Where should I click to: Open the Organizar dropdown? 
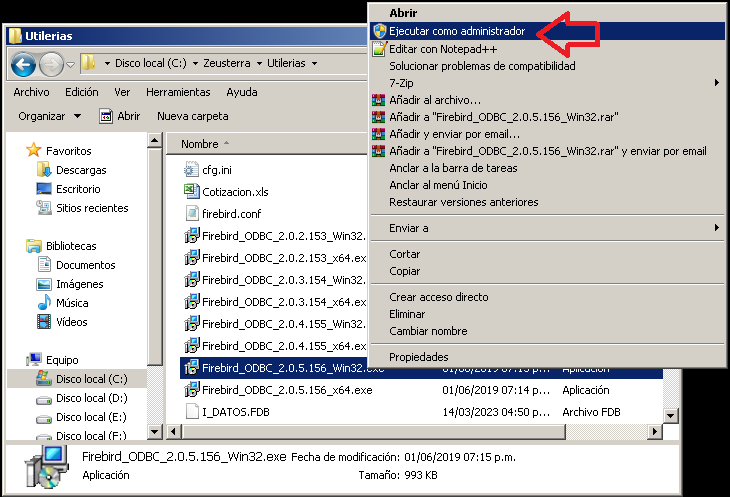[49, 116]
